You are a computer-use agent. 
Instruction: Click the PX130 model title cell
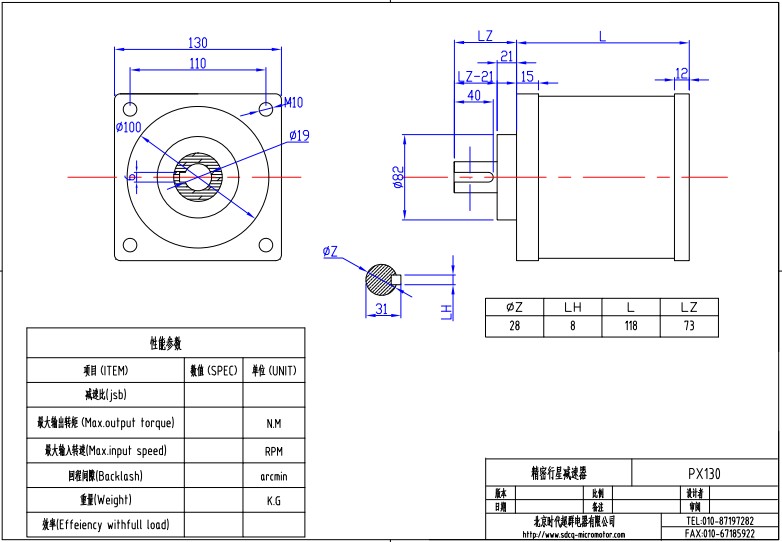[704, 474]
